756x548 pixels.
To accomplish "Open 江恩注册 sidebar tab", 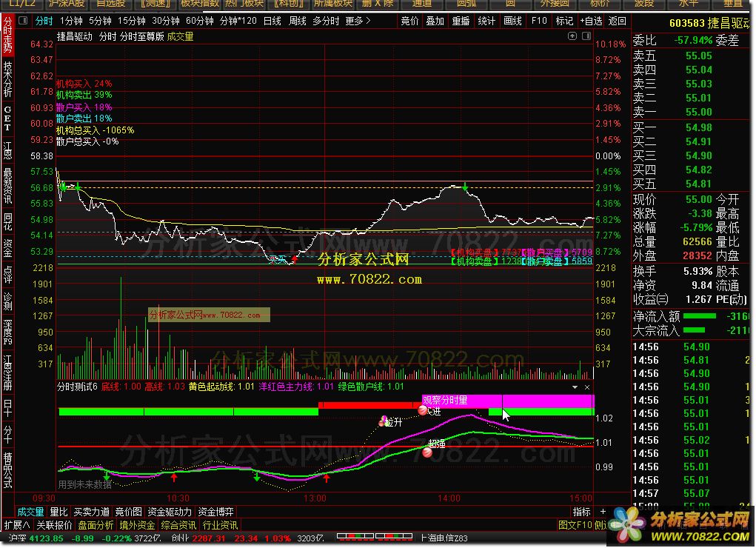I will click(7, 372).
